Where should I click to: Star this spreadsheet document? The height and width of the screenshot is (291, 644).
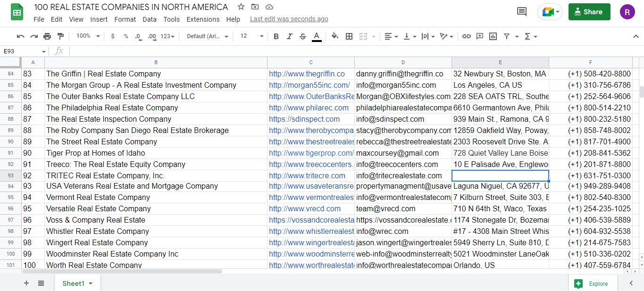click(x=241, y=7)
